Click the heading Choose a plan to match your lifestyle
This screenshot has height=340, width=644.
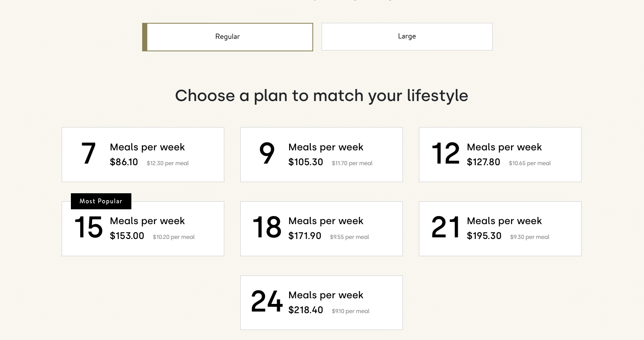tap(322, 96)
